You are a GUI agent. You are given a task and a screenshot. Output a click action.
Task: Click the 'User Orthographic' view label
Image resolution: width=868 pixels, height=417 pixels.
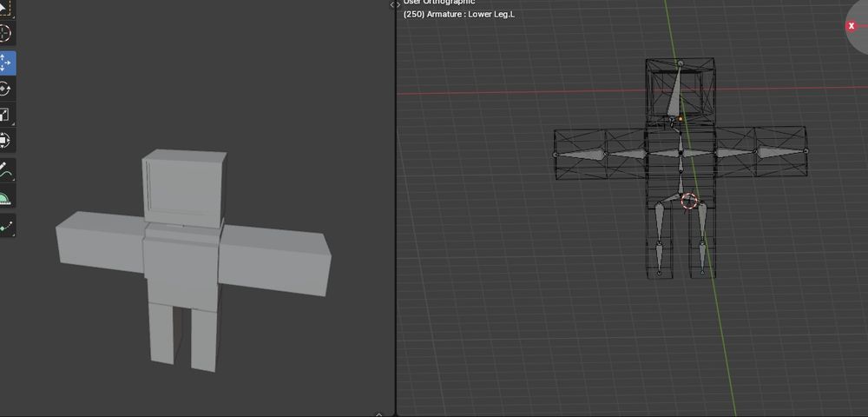pyautogui.click(x=439, y=3)
